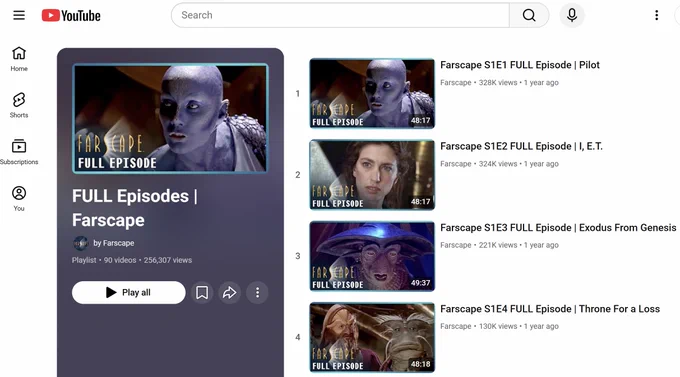Viewport: 680px width, 377px height.
Task: Click the search magnifier button
Action: 529,15
